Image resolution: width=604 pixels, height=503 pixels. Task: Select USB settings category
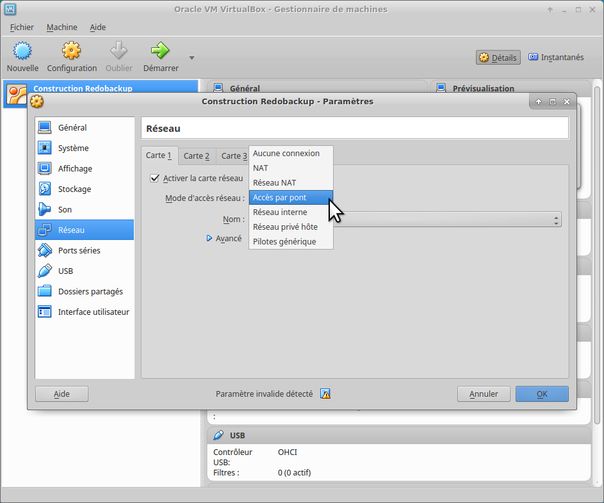coord(84,271)
